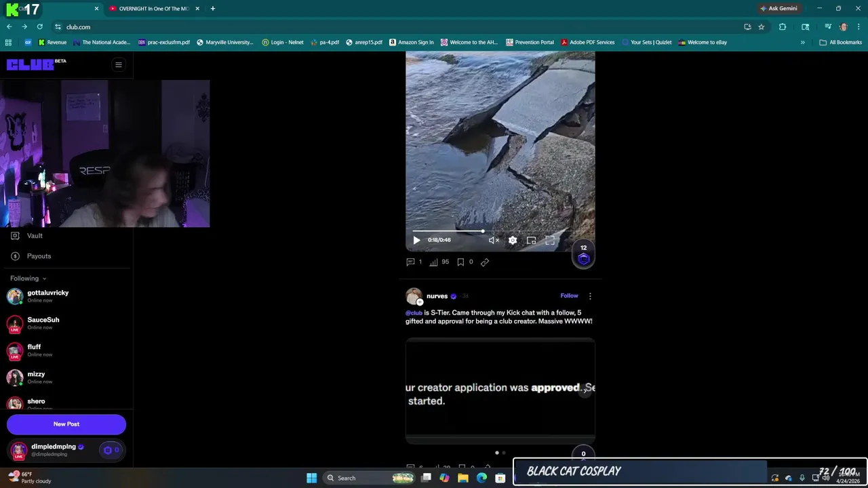Image resolution: width=868 pixels, height=488 pixels.
Task: Enter fullscreen on the video
Action: [550, 240]
